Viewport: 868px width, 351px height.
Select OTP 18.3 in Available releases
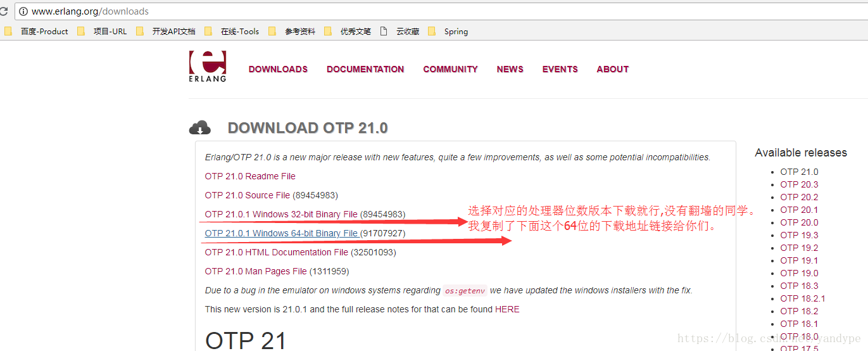tap(799, 286)
